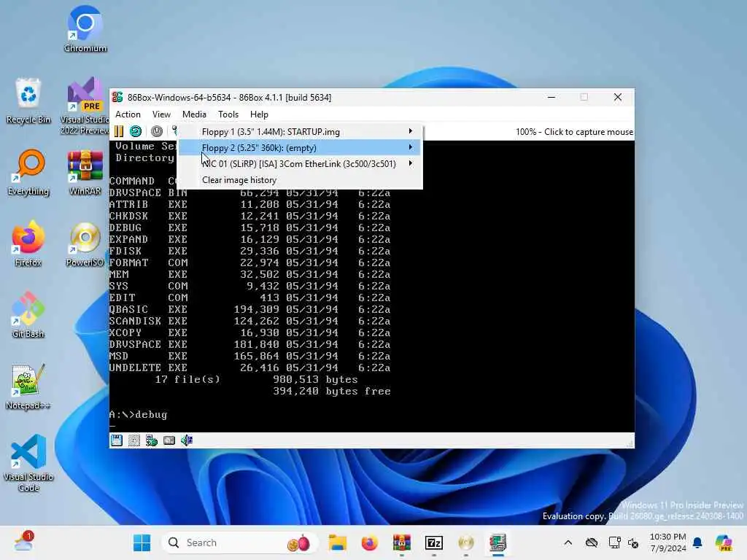Image resolution: width=747 pixels, height=560 pixels.
Task: Minimize the 86Box window
Action: click(x=551, y=97)
